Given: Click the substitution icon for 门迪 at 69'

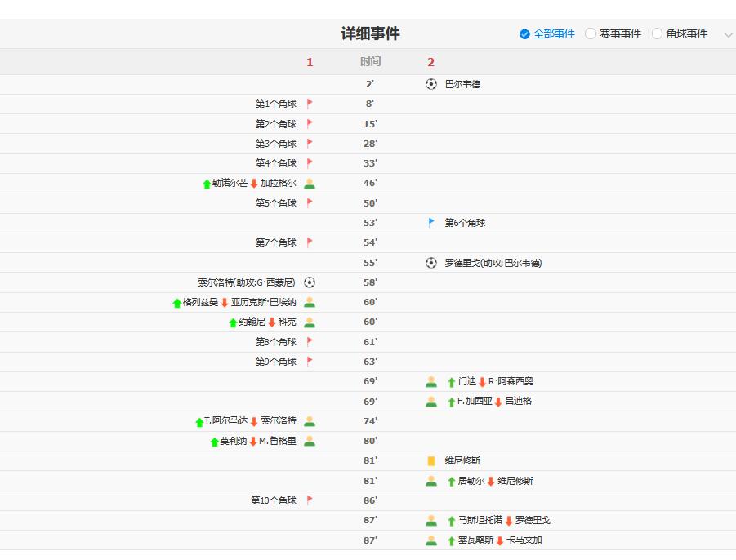Looking at the screenshot, I should (431, 381).
